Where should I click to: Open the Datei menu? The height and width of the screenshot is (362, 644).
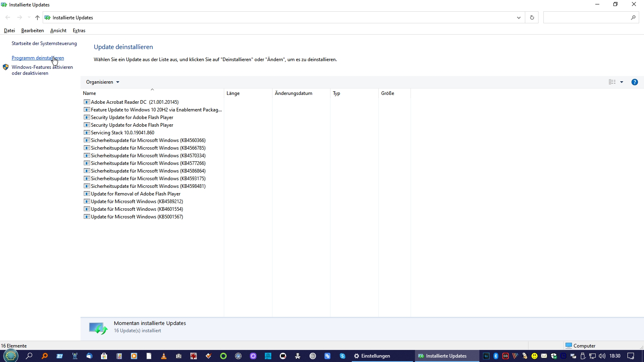[9, 31]
